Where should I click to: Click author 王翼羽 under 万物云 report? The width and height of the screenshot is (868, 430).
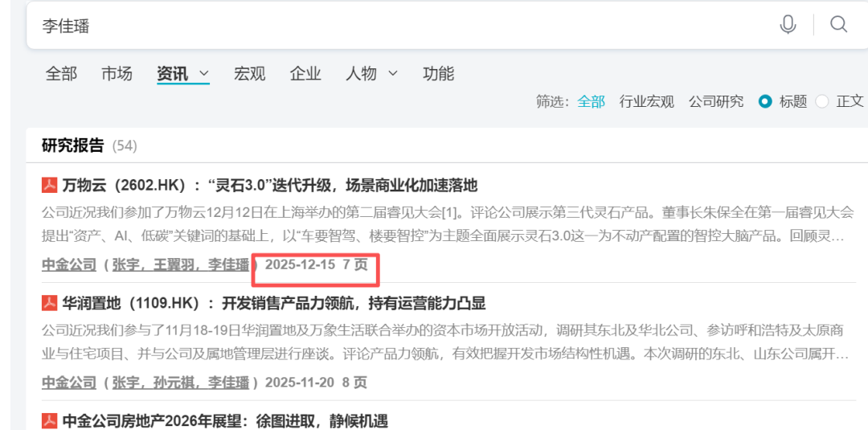pos(174,265)
